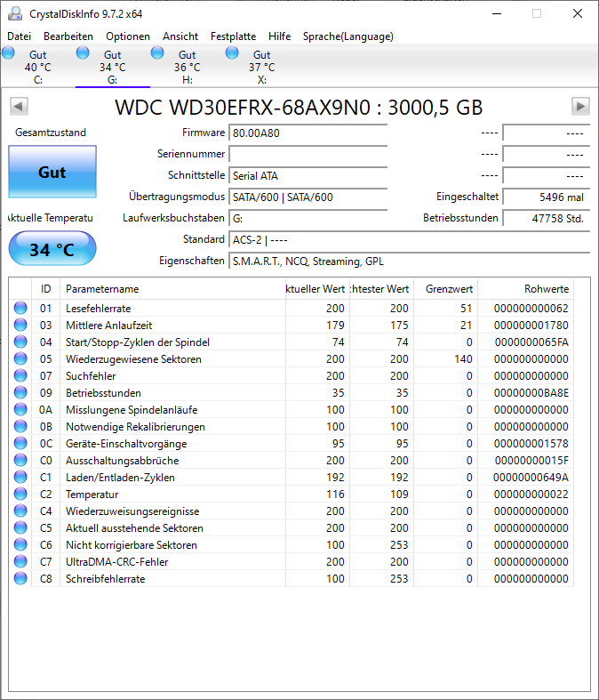Click the blue Gut health status button
This screenshot has width=599, height=700.
click(x=52, y=172)
